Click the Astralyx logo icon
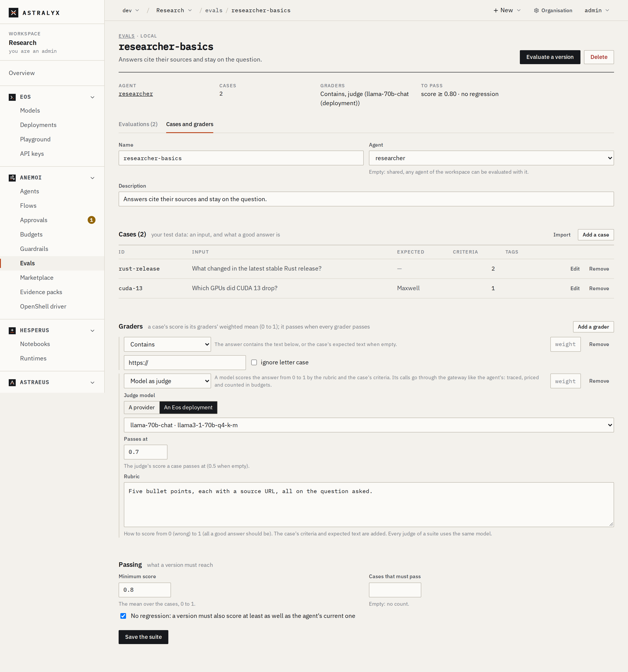 coord(14,13)
